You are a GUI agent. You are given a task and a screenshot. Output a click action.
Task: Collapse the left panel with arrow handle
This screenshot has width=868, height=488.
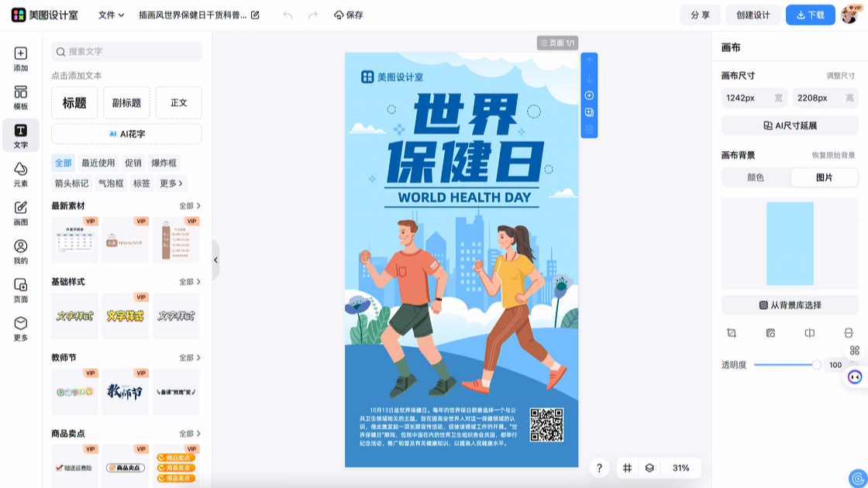pos(215,260)
